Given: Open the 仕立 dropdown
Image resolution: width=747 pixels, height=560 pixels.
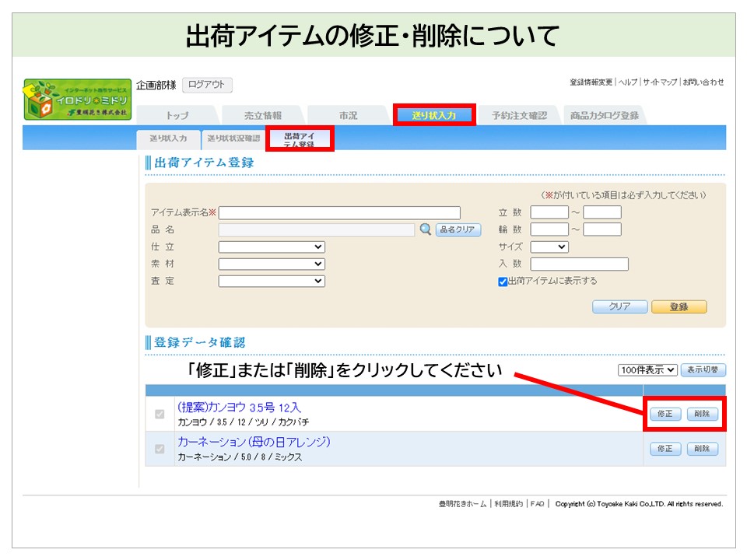Looking at the screenshot, I should [x=271, y=247].
